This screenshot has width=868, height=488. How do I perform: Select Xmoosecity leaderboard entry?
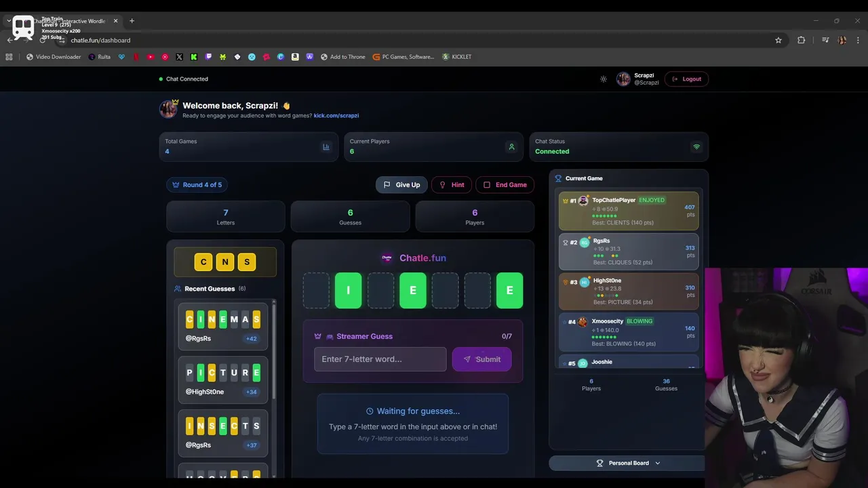[x=629, y=332]
